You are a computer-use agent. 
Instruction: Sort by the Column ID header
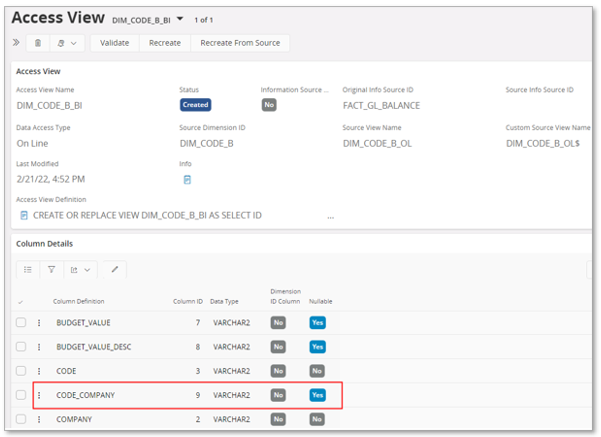187,301
